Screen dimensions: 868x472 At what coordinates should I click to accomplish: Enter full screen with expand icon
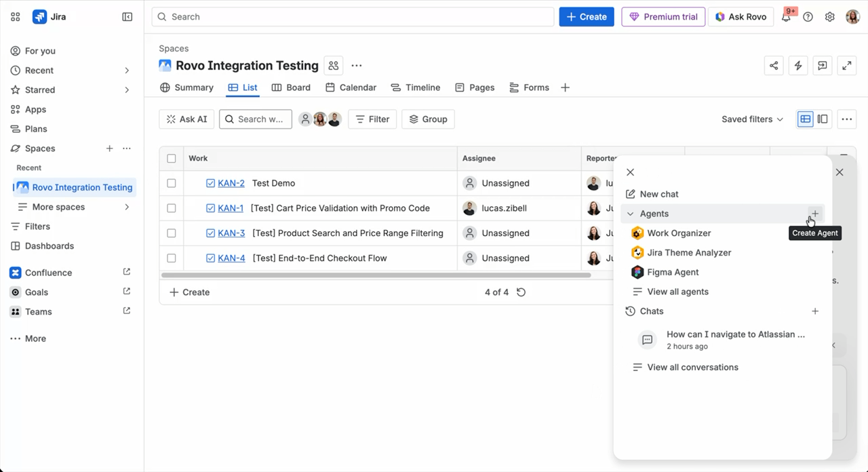[x=846, y=66]
